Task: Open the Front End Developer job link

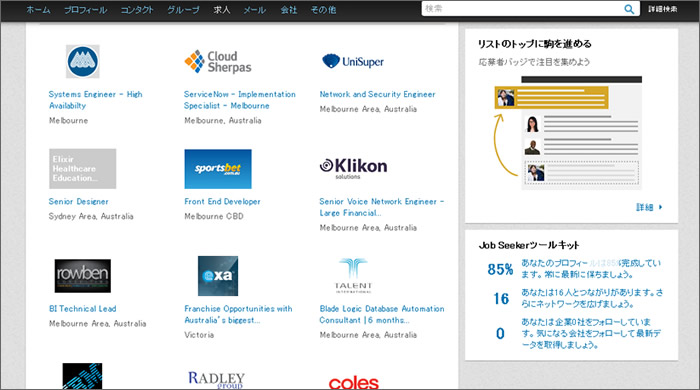Action: pyautogui.click(x=222, y=201)
